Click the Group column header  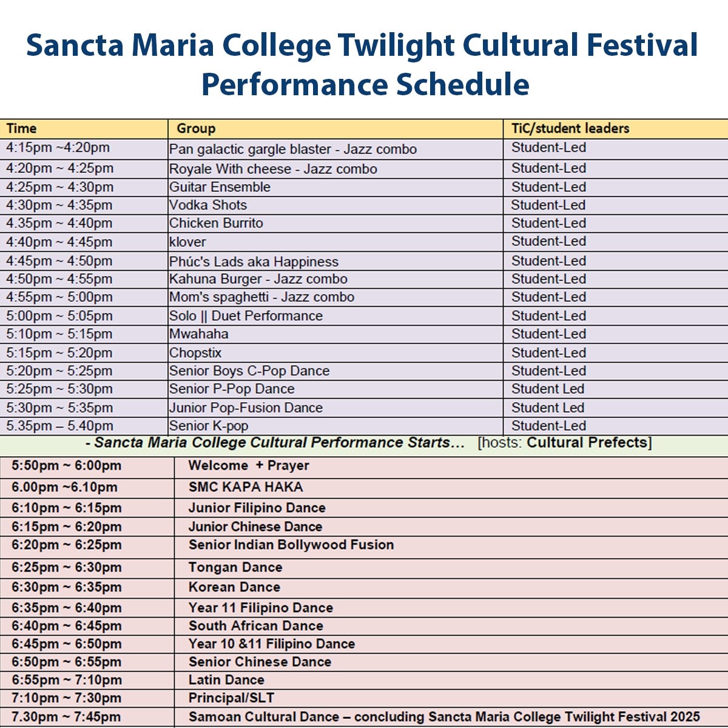pyautogui.click(x=196, y=129)
